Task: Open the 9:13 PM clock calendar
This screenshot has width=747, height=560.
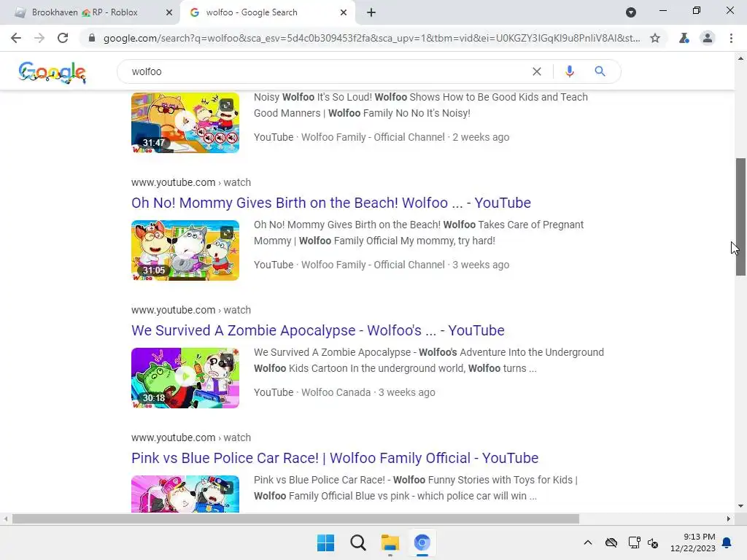Action: (x=693, y=542)
